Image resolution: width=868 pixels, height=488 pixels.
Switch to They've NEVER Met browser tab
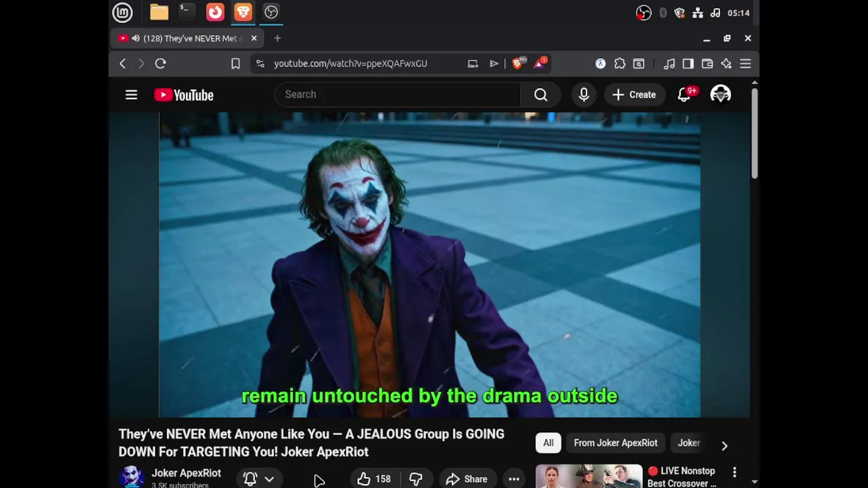point(187,39)
